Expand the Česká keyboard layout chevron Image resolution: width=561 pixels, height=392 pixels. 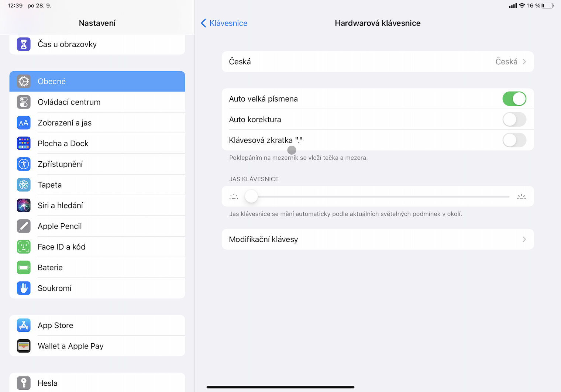[x=524, y=62]
